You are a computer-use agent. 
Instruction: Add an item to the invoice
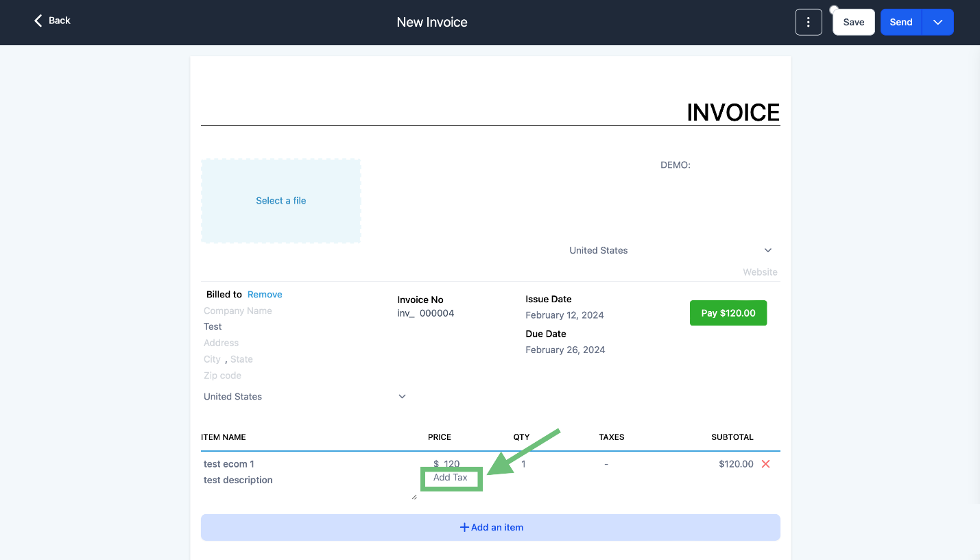[490, 527]
